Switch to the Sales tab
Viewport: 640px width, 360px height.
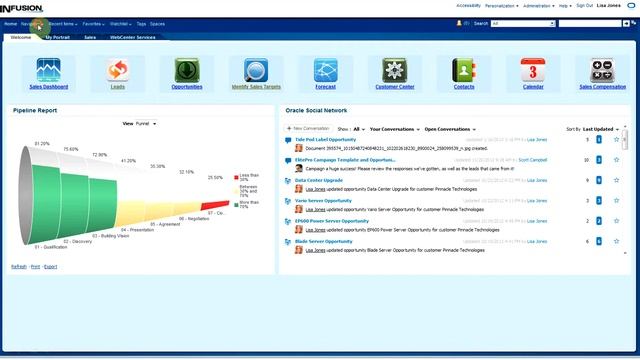tap(90, 37)
